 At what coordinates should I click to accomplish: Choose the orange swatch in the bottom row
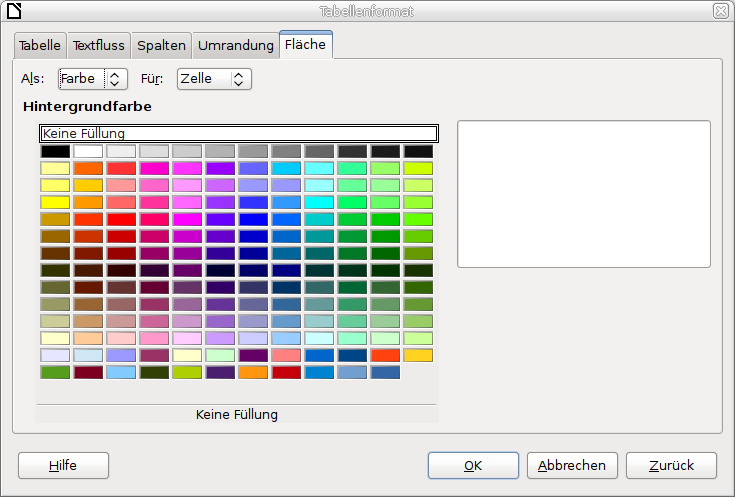click(x=253, y=372)
